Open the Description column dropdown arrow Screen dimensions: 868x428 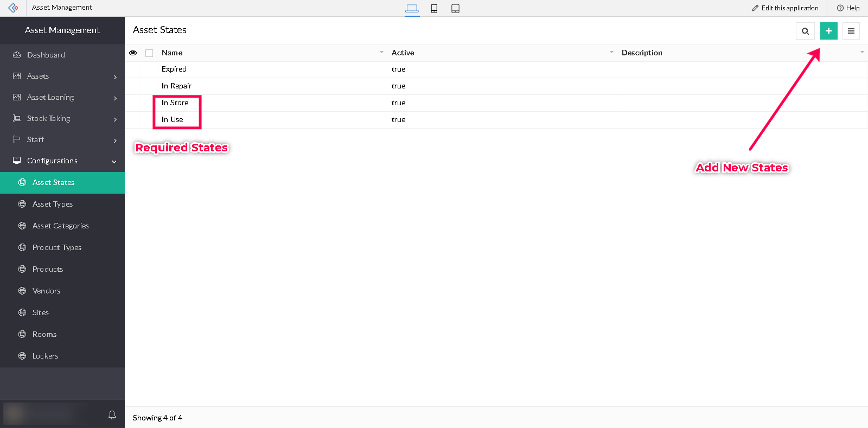[x=862, y=52]
